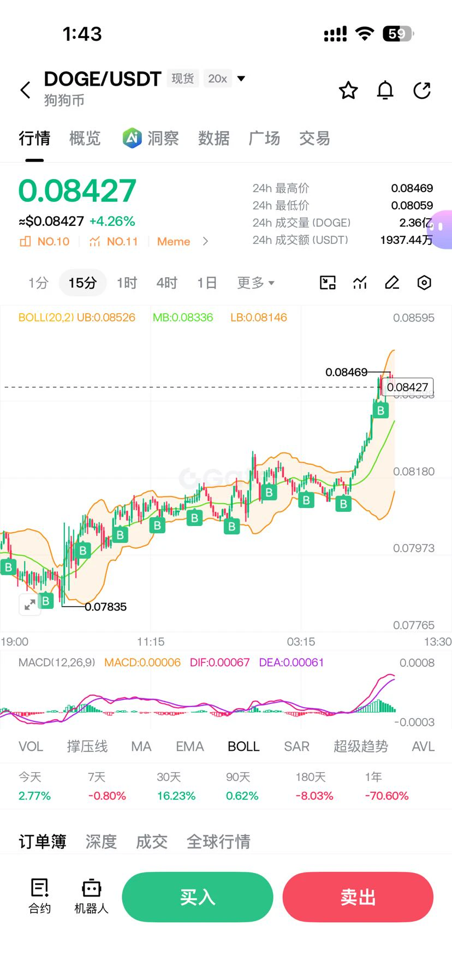
Task: Select 1日 timeframe
Action: 207,283
